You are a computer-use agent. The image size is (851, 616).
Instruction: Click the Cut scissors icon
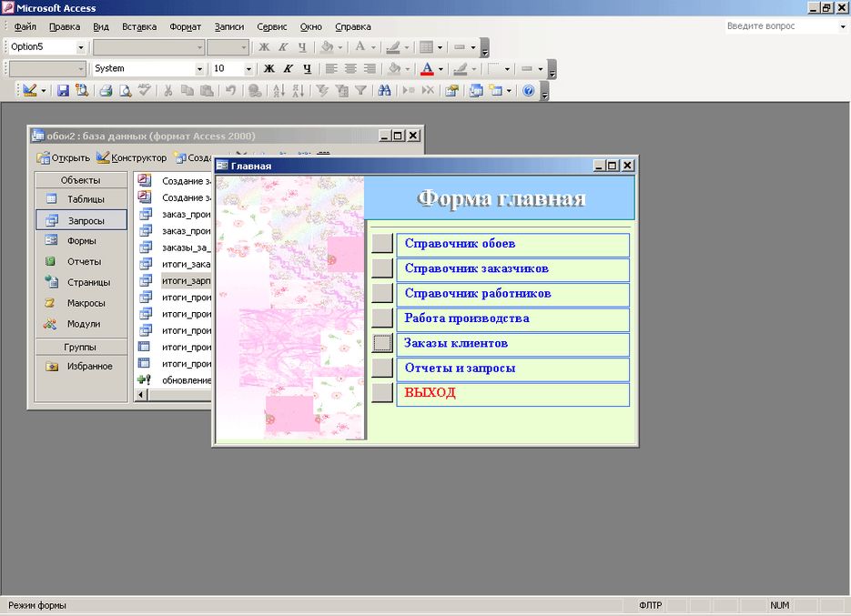(x=168, y=91)
